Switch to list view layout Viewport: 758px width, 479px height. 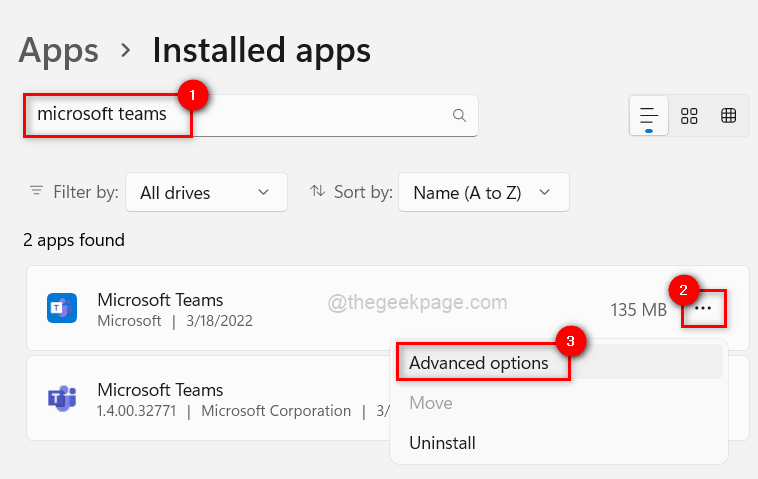pos(649,116)
